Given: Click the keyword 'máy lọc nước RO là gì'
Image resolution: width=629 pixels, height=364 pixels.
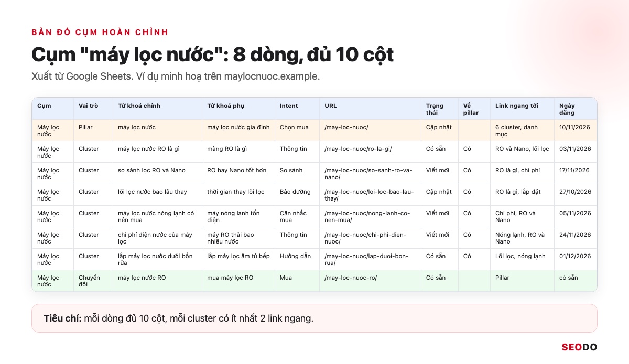Looking at the screenshot, I should point(149,149).
